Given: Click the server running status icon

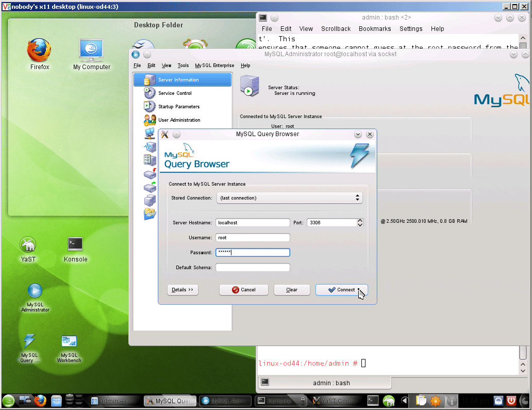Looking at the screenshot, I should point(250,86).
